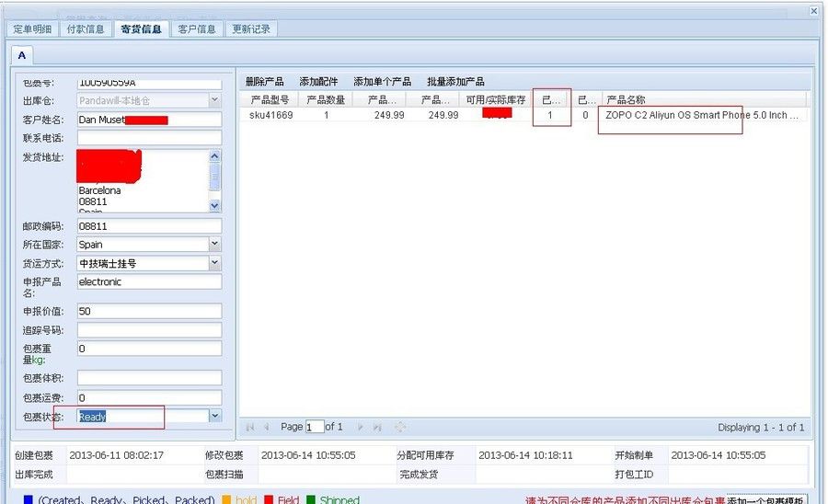Open the 货运方式 shipping method dropdown
Screen dimensions: 828x504
point(214,263)
